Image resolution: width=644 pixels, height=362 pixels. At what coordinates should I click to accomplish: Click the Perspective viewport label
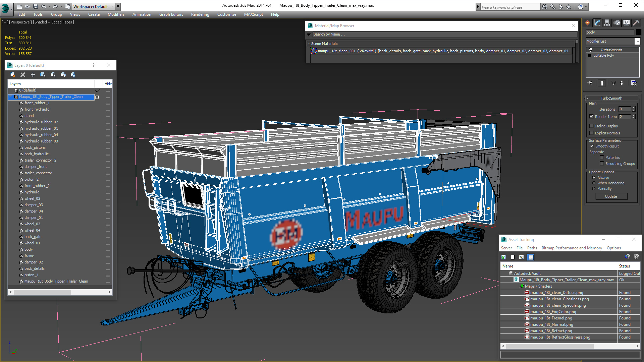(20, 22)
